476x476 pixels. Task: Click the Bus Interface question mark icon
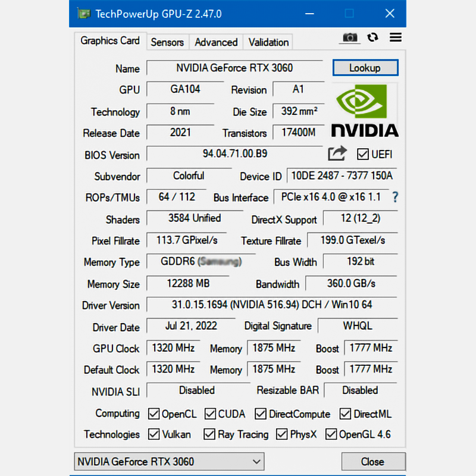394,198
